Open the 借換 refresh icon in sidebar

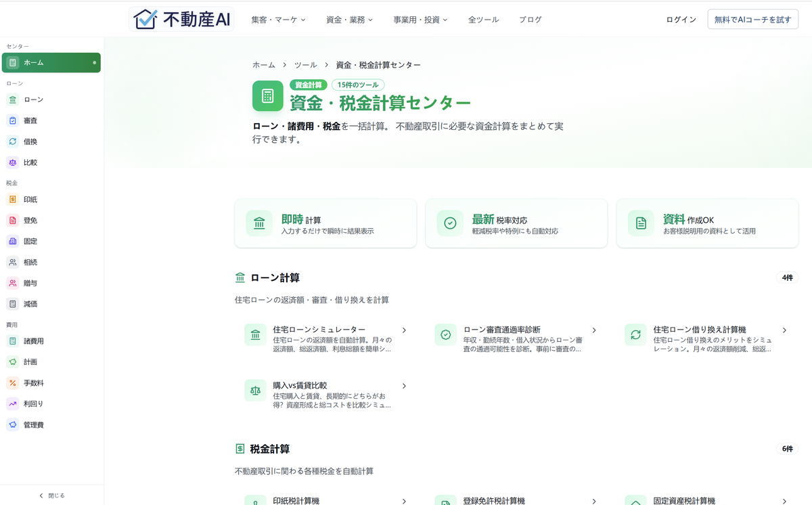[x=13, y=141]
